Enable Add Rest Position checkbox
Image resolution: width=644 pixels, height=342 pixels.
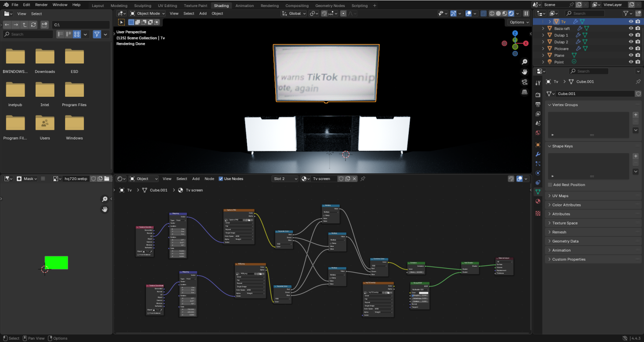click(x=550, y=185)
